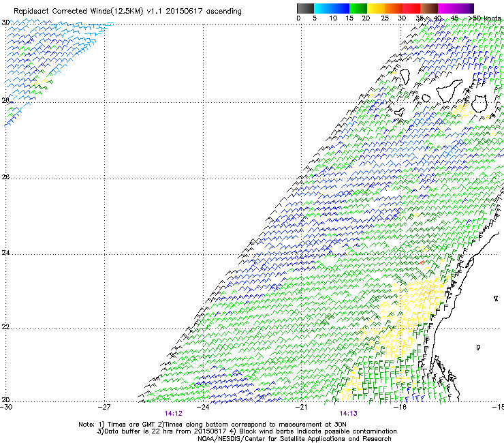
Task: Click the round Gran Canaria island outline
Action: pos(479,104)
